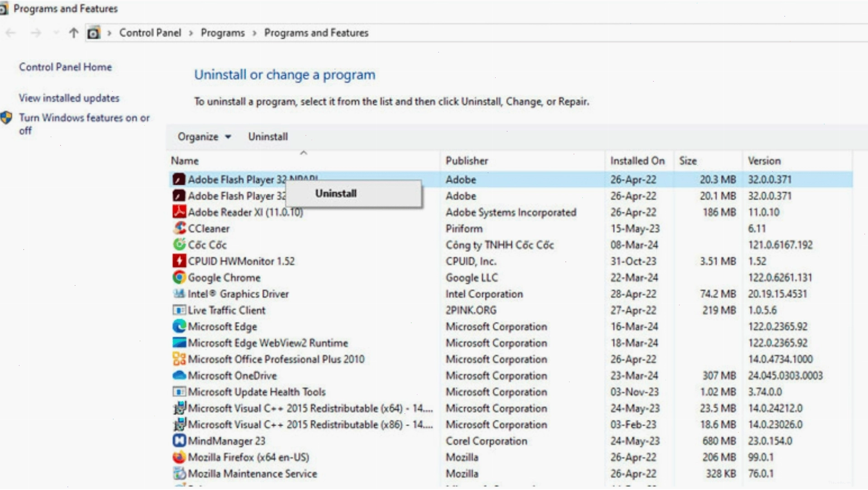The image size is (868, 490).
Task: Click the Microsoft Edge icon
Action: [179, 327]
